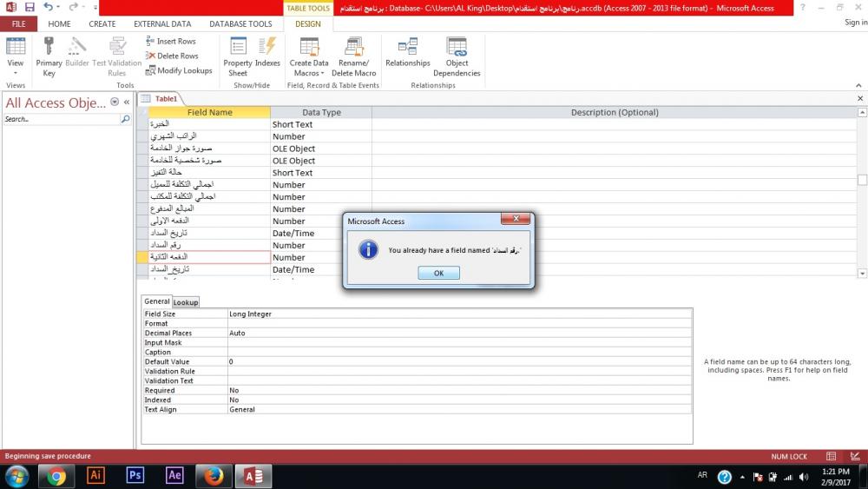Click the Default Value field

[x=459, y=361]
